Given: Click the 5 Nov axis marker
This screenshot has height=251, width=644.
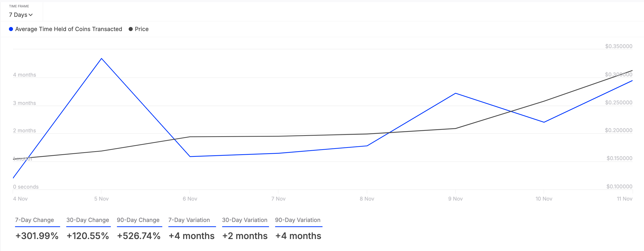Looking at the screenshot, I should pyautogui.click(x=101, y=199).
